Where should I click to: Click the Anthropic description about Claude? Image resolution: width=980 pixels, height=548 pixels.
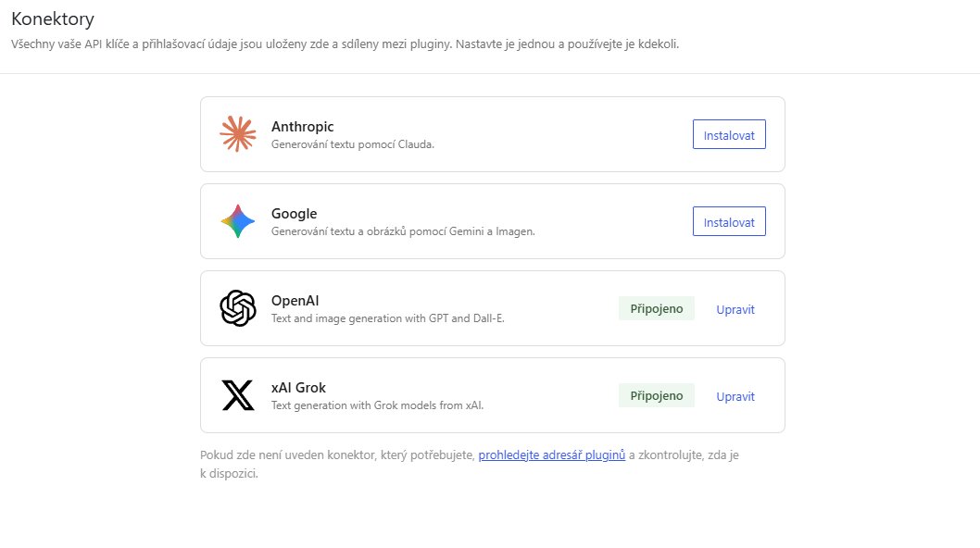[353, 144]
